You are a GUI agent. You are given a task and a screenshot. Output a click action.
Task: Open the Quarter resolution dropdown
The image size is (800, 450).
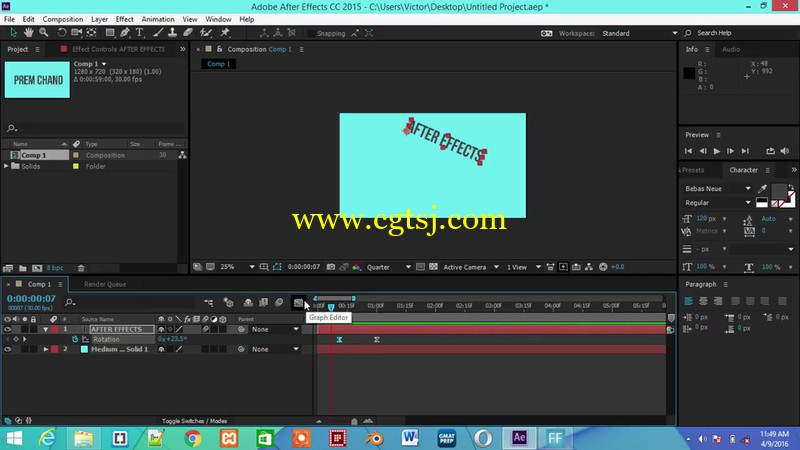(x=388, y=267)
